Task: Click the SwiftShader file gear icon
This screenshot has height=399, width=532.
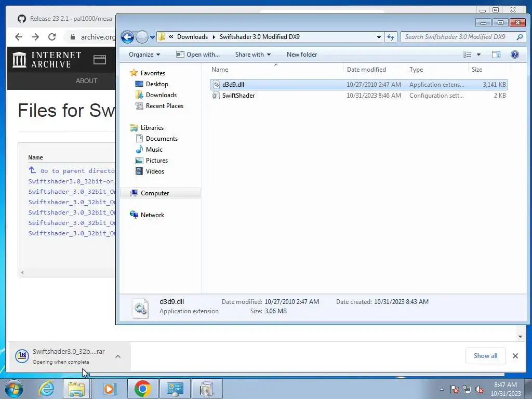Action: coord(216,96)
